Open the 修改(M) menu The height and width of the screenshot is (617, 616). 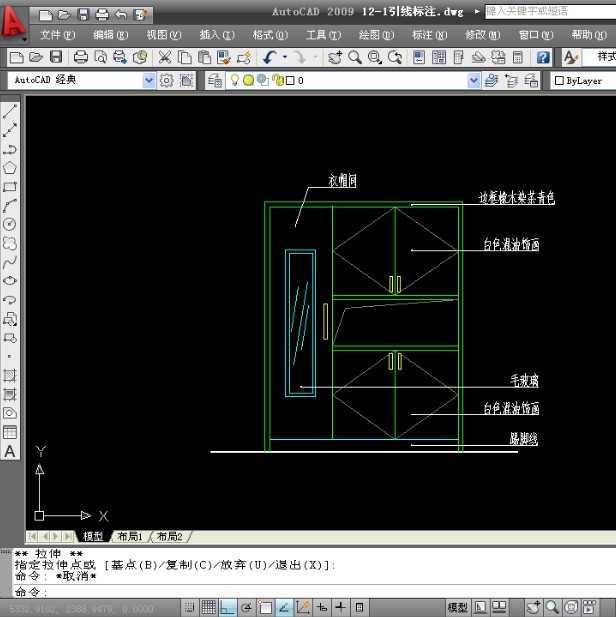[x=483, y=35]
